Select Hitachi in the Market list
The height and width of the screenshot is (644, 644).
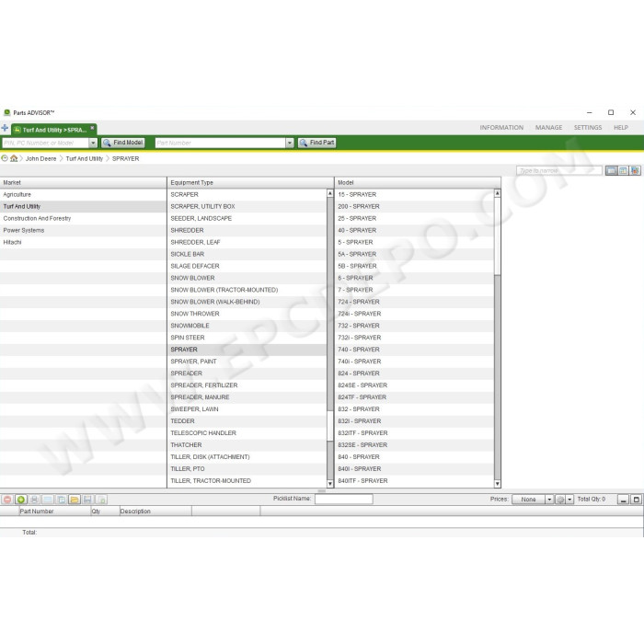(x=83, y=242)
